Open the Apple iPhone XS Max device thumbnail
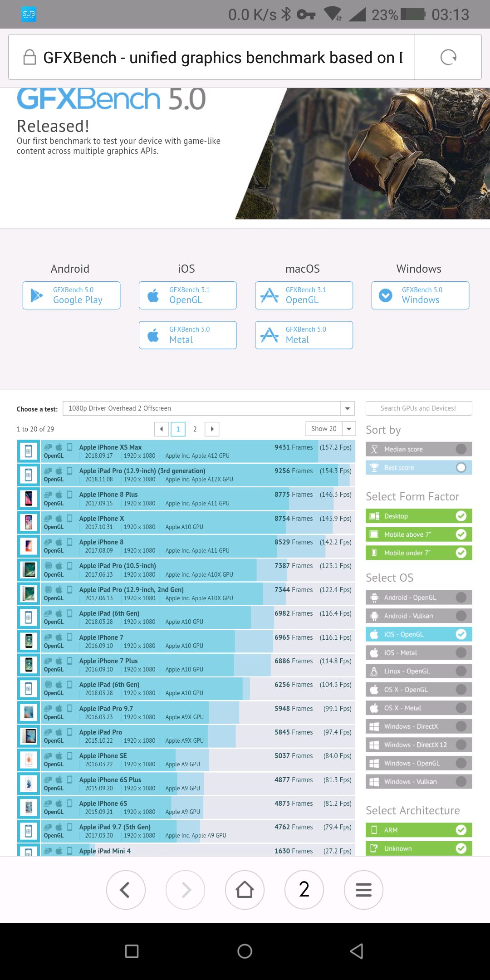The height and width of the screenshot is (980, 490). pyautogui.click(x=29, y=451)
